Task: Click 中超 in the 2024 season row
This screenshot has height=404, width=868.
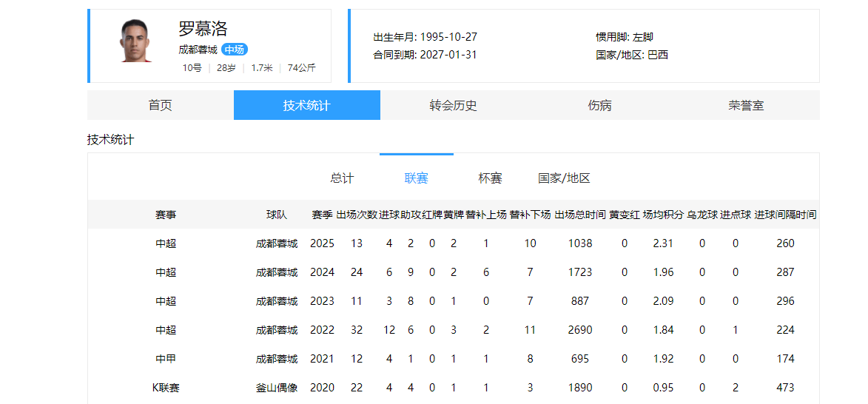Action: pos(166,272)
